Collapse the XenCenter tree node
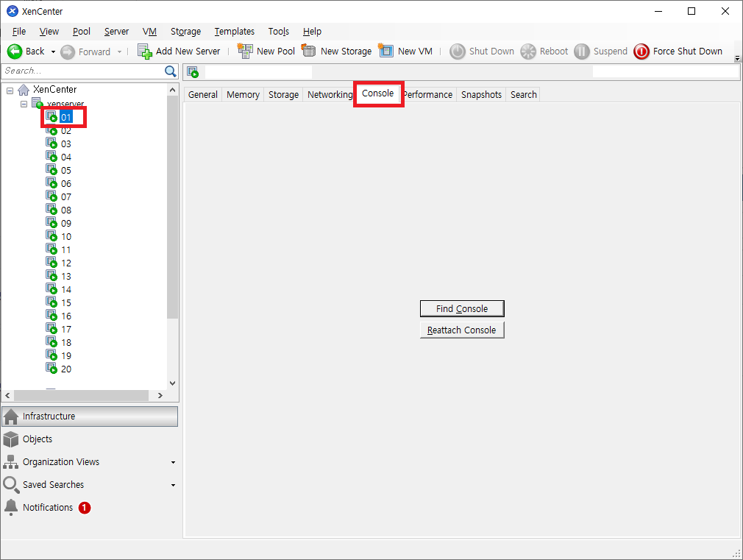743x560 pixels. (10, 90)
